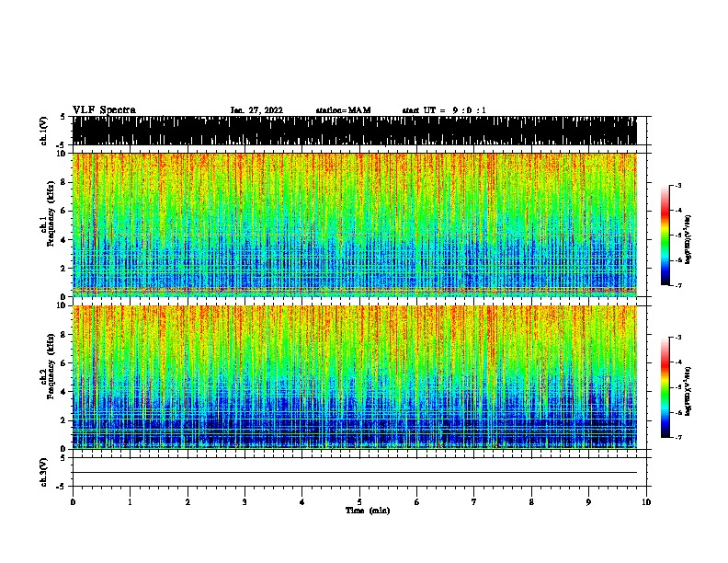Click the time-axis tick label "6"
The image size is (728, 563).
tap(416, 502)
